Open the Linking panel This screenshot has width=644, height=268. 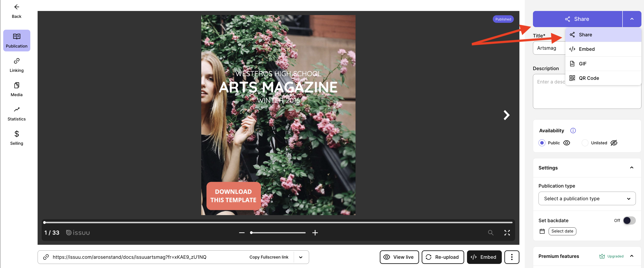[17, 65]
